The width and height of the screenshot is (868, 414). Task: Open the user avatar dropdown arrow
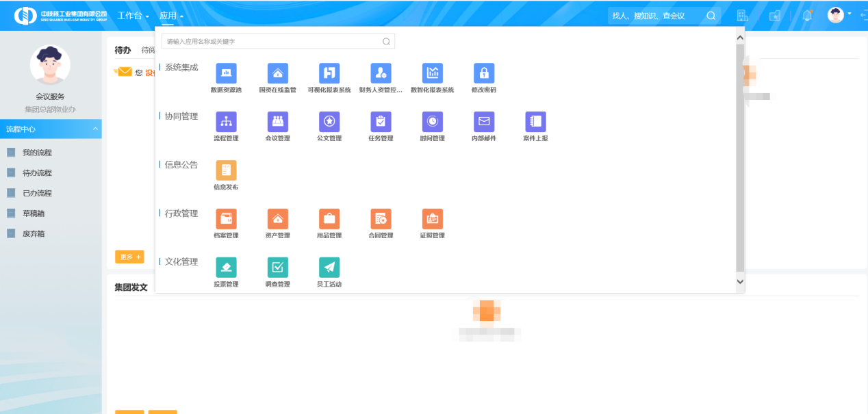point(850,14)
